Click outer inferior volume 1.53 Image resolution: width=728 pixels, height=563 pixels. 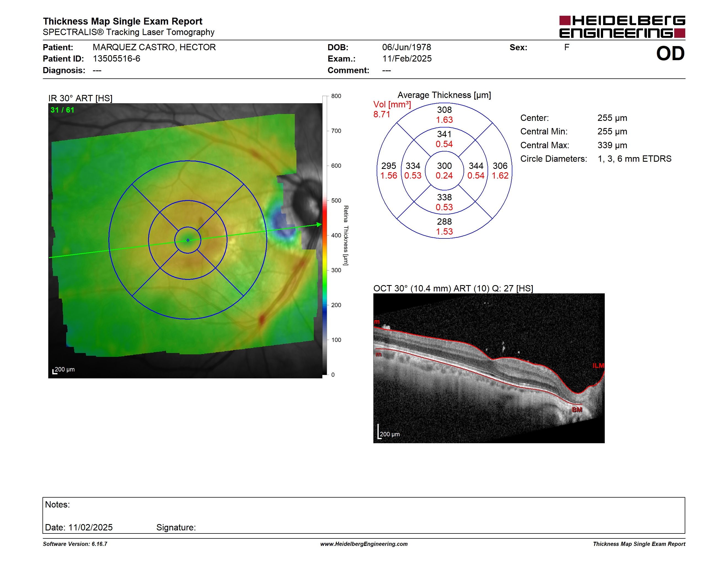tap(444, 232)
